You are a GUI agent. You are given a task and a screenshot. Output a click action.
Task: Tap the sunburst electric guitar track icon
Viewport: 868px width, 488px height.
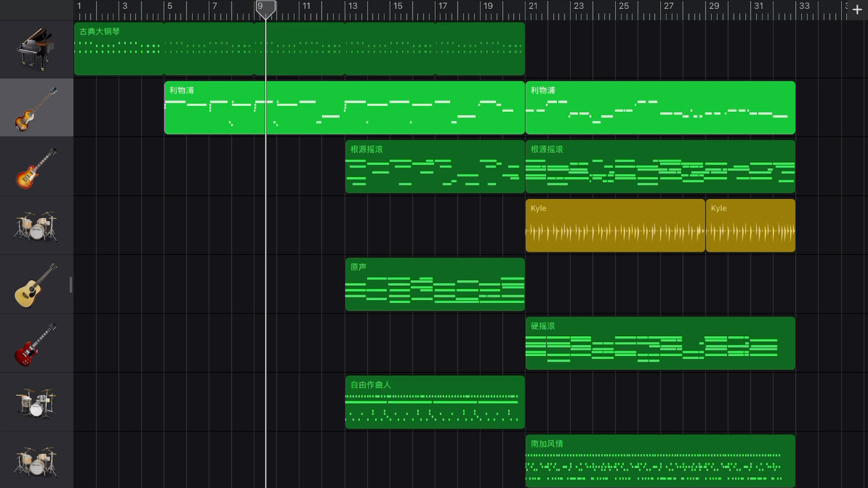click(36, 168)
